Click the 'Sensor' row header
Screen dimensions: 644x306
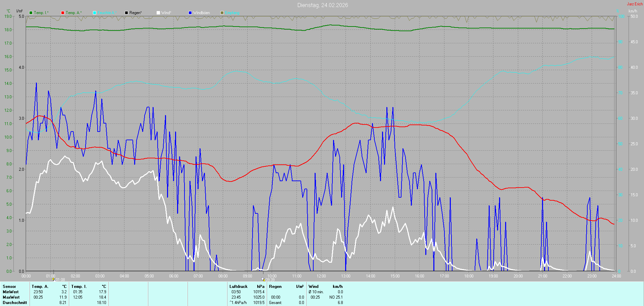coord(9,287)
